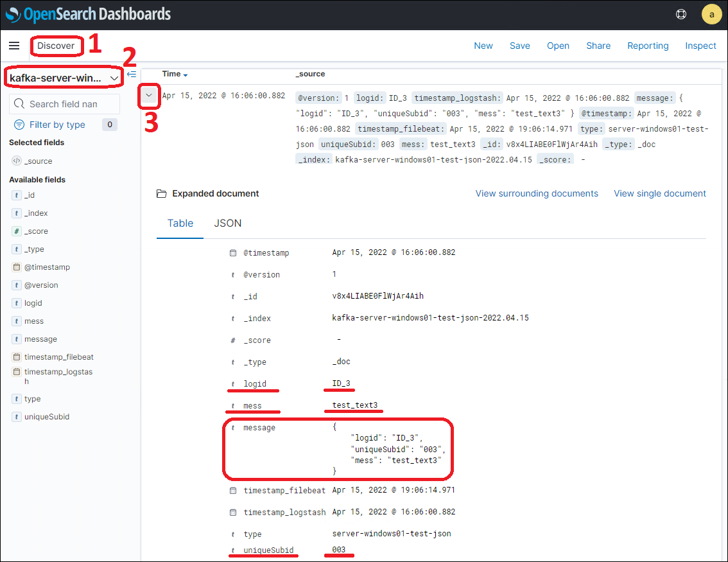Click the logid value ID_3

point(342,383)
